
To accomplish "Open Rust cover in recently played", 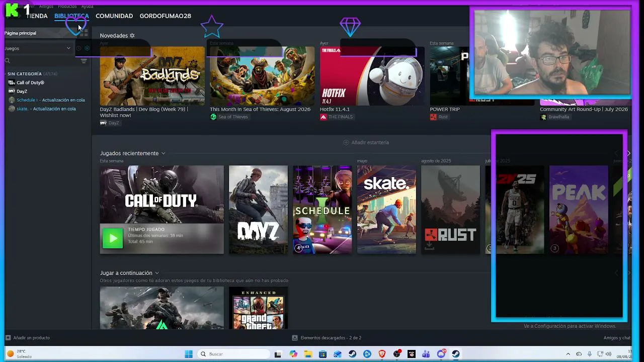I will [450, 210].
